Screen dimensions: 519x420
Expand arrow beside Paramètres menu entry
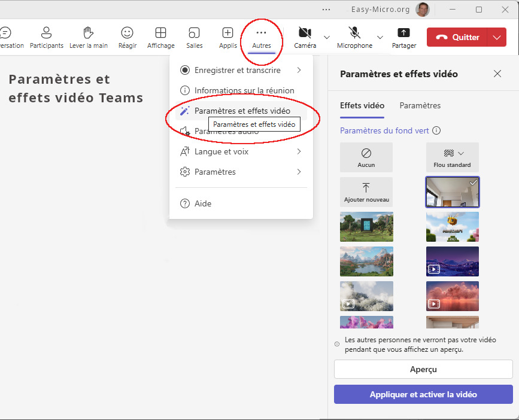point(299,172)
